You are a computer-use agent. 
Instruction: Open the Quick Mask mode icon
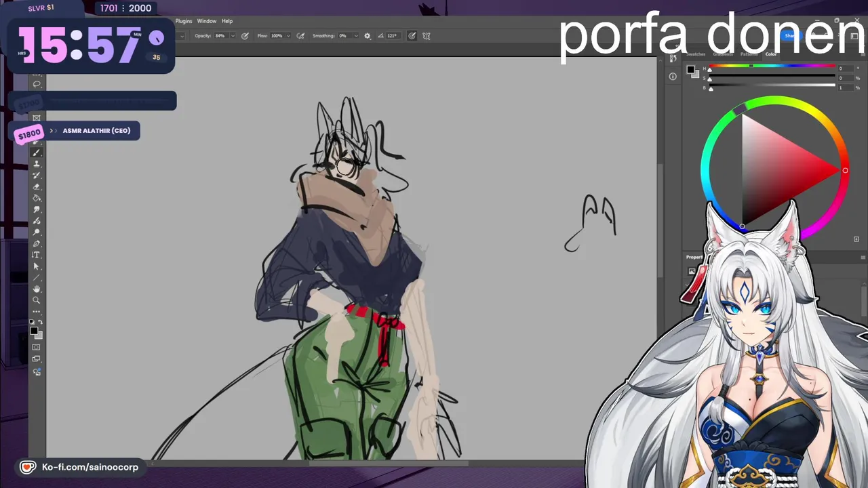(x=37, y=347)
